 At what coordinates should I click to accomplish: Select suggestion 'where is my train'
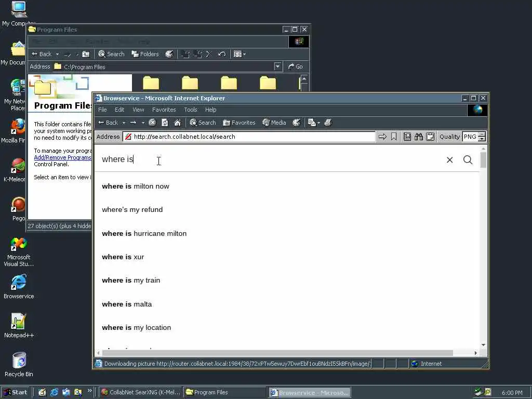tap(131, 280)
